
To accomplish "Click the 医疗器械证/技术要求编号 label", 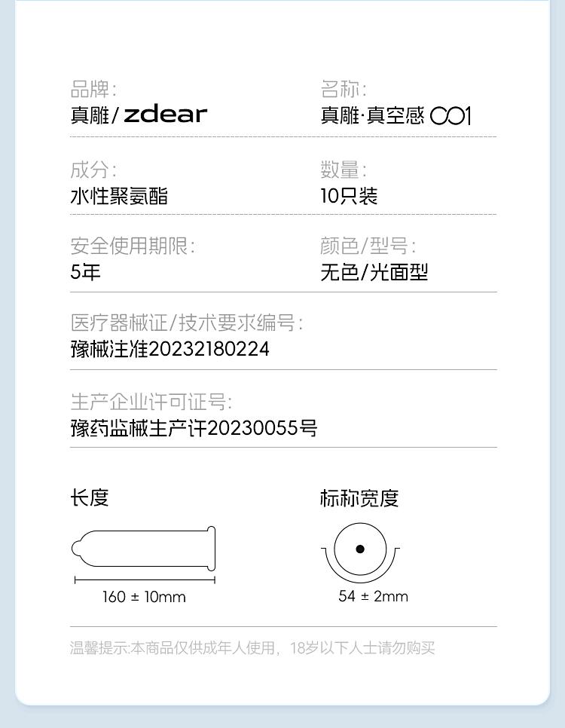I will click(187, 323).
